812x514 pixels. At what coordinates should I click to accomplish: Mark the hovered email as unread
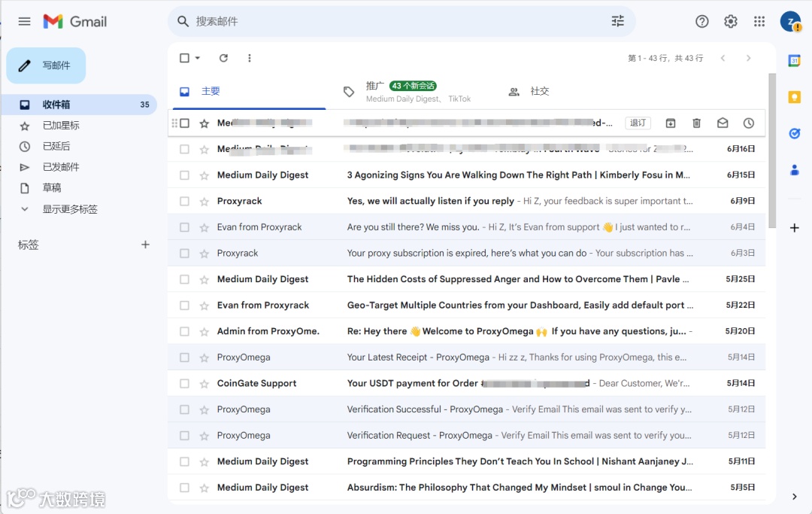[x=723, y=123]
